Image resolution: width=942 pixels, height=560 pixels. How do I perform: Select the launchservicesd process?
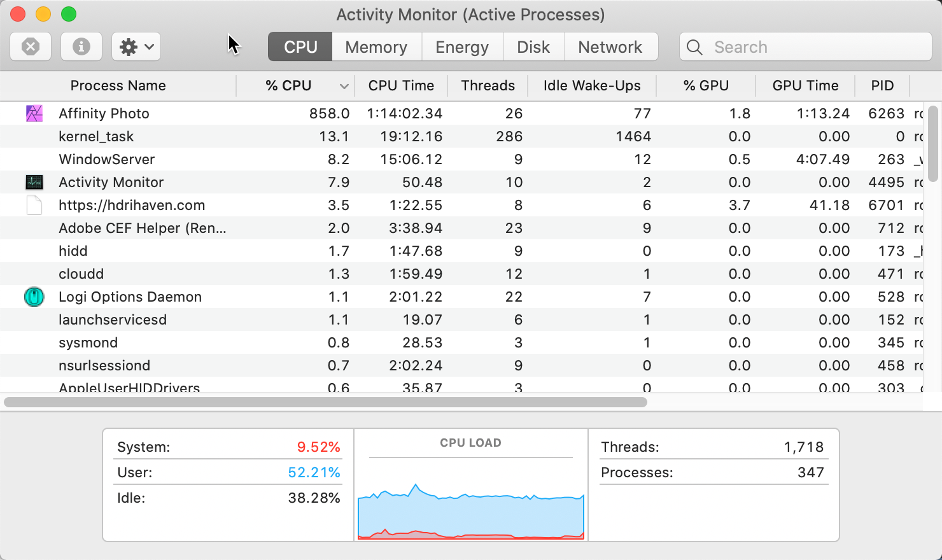[x=113, y=319]
